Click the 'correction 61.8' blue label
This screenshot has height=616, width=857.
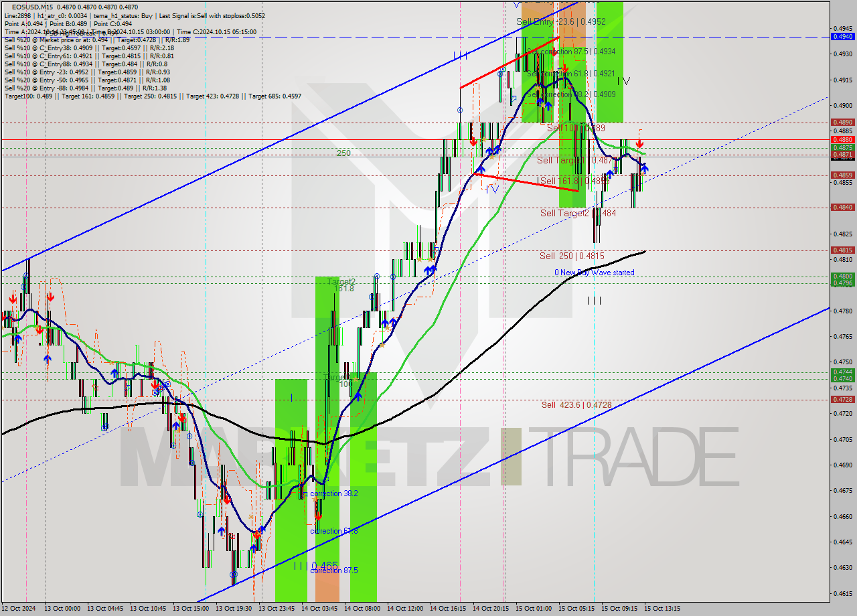coord(333,531)
